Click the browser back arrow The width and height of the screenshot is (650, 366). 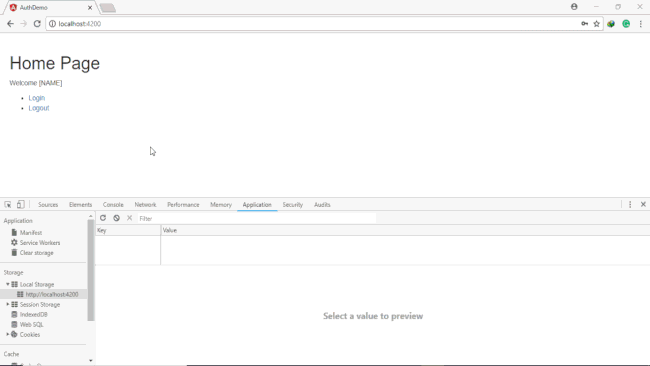10,24
